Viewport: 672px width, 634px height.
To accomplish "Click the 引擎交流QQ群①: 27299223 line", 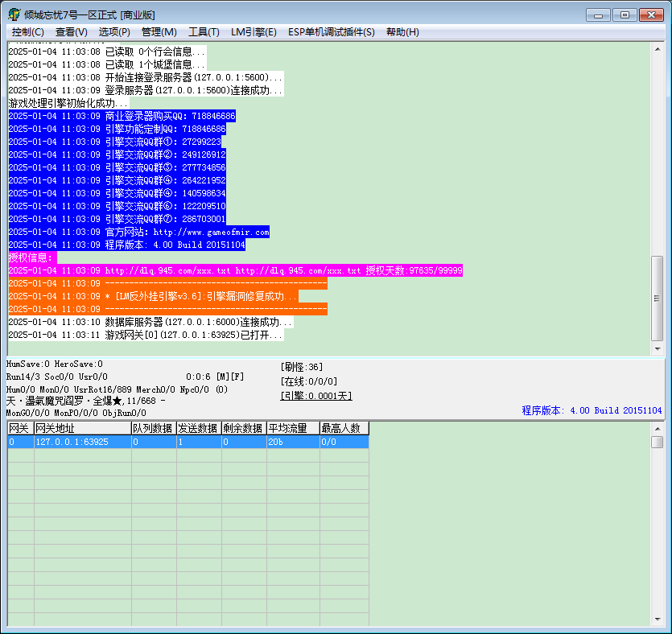I will point(115,142).
